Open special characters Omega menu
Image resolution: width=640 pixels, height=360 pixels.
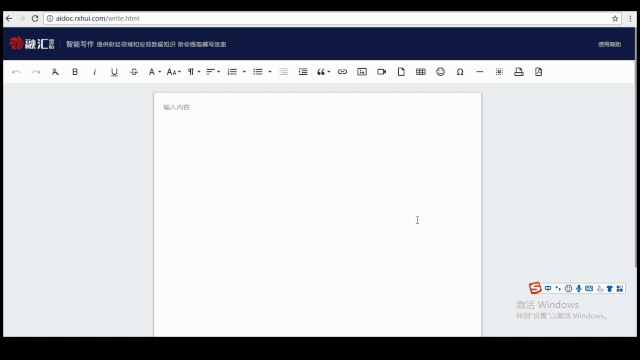(460, 72)
